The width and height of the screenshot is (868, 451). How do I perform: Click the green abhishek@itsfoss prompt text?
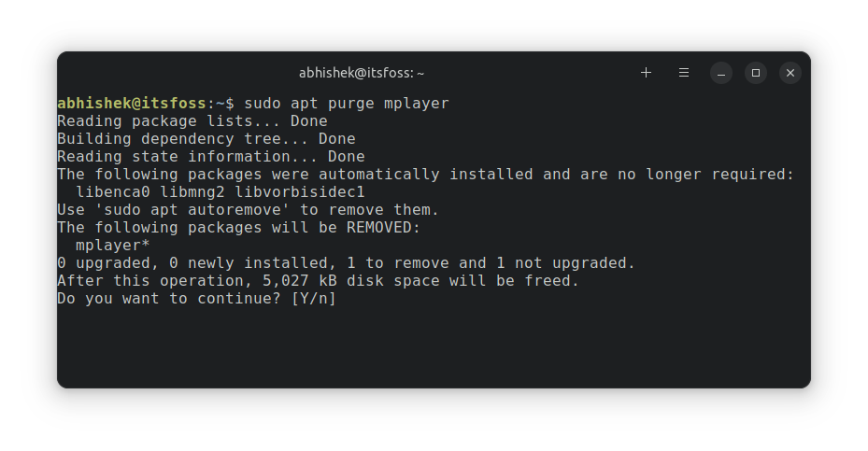click(132, 103)
